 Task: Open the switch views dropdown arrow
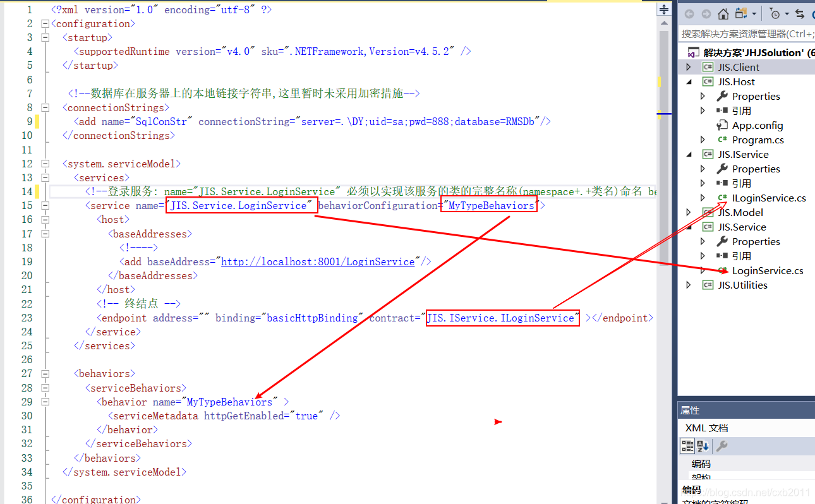pyautogui.click(x=753, y=14)
